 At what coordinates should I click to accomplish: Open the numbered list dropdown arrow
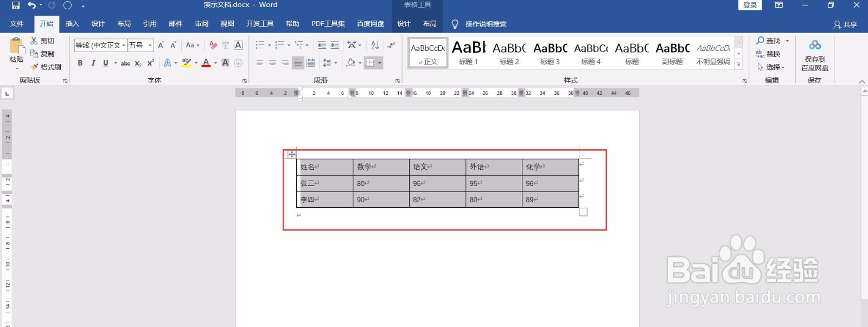[289, 46]
